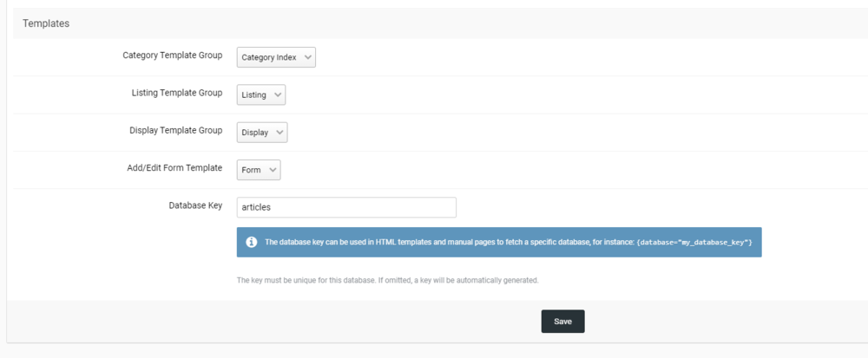Viewport: 868px width, 358px height.
Task: Focus the Database Key text field
Action: (346, 208)
